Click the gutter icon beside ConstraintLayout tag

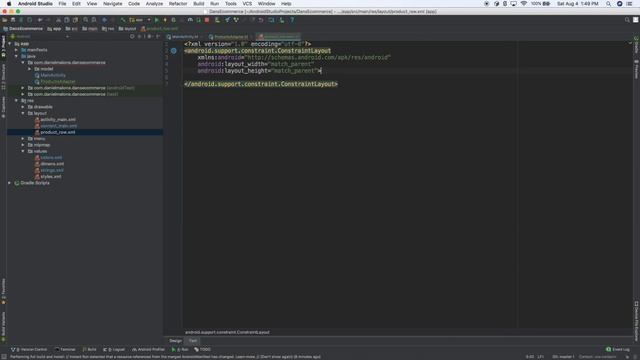(173, 51)
